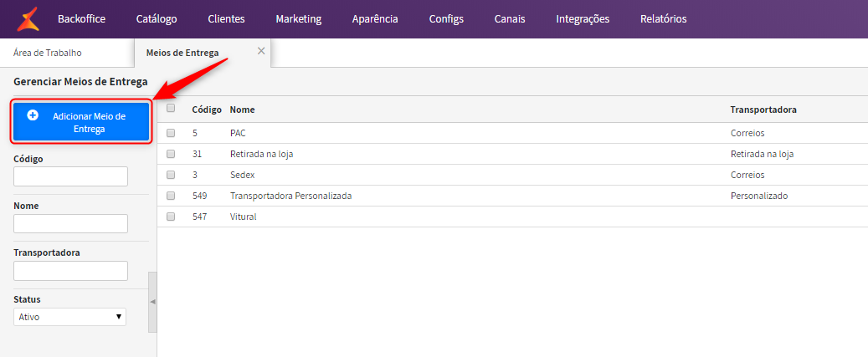Screen dimensions: 868x357
Task: Select the Retirada na loja name cell
Action: tap(261, 154)
